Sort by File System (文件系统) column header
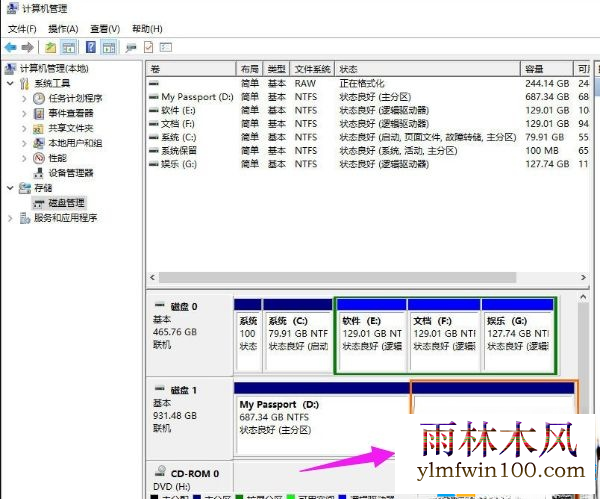Image resolution: width=600 pixels, height=499 pixels. 312,69
